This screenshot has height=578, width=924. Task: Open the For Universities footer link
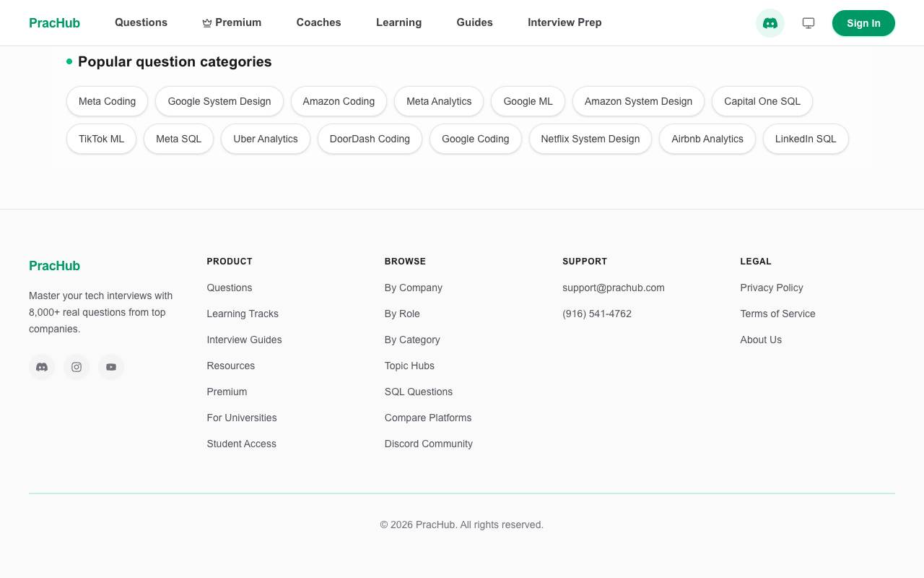(x=242, y=418)
